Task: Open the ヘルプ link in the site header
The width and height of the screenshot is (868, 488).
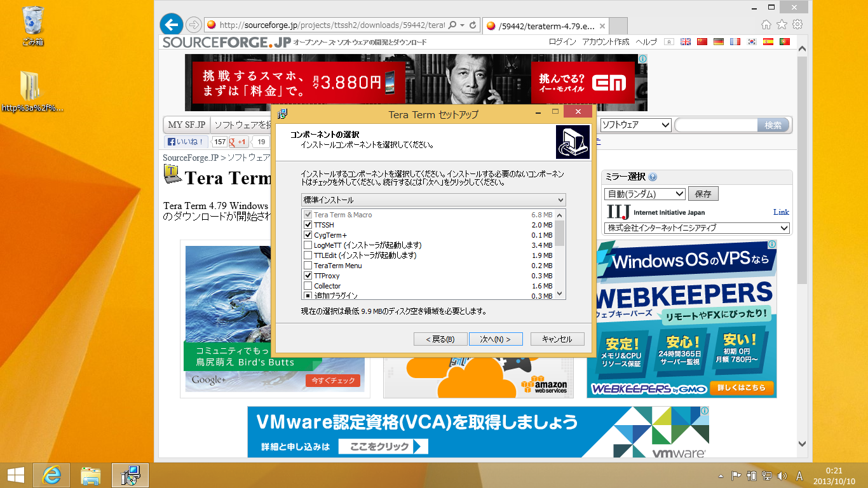Action: pyautogui.click(x=647, y=42)
